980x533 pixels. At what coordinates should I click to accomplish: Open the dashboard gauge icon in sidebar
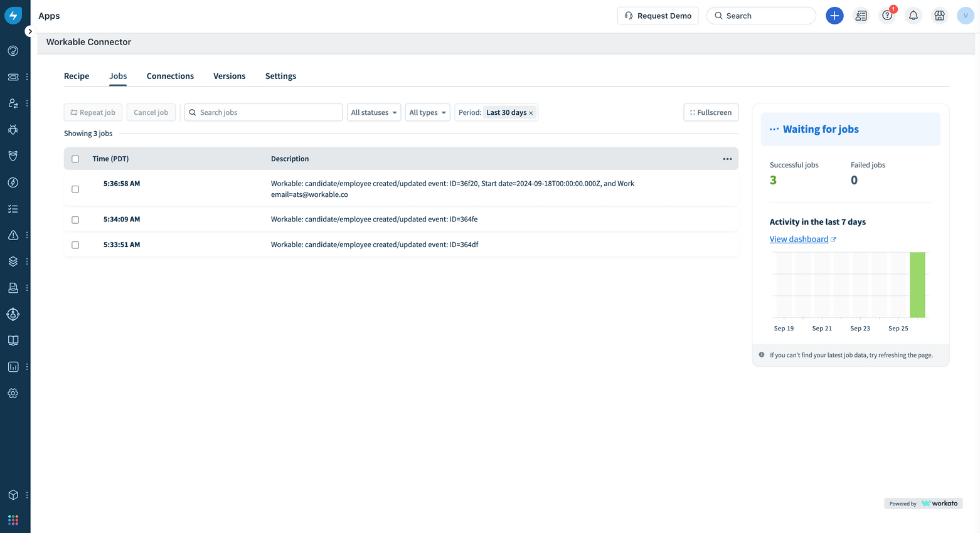point(13,51)
